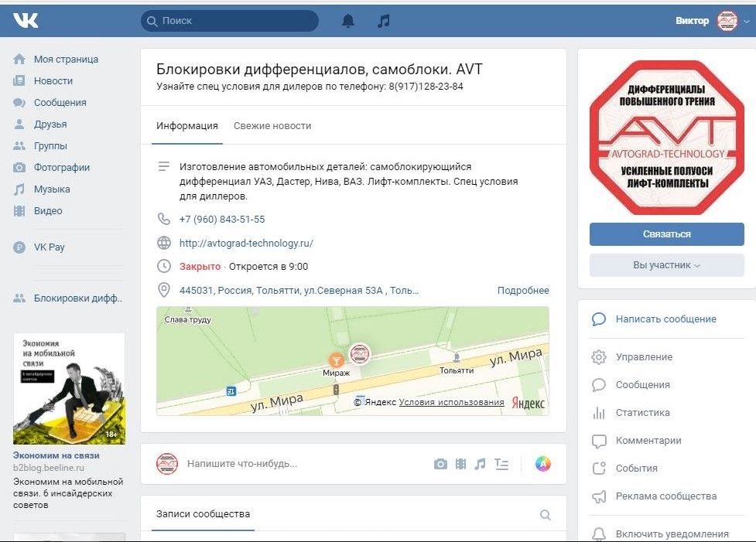Viewport: 756px width, 542px height.
Task: Click the people icon beside Группы
Action: point(19,145)
